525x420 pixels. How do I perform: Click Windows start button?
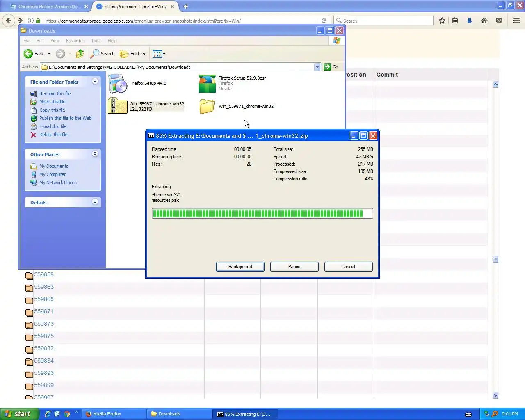[x=19, y=414]
